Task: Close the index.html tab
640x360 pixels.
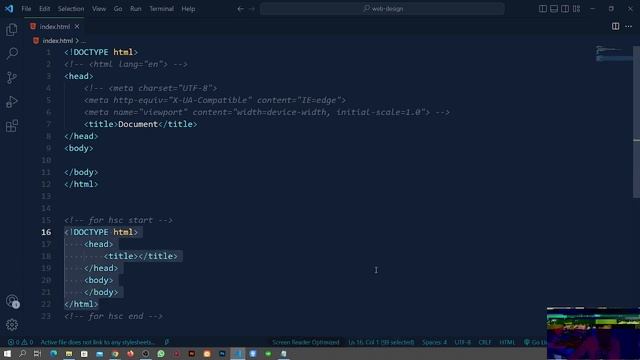Action: coord(77,27)
